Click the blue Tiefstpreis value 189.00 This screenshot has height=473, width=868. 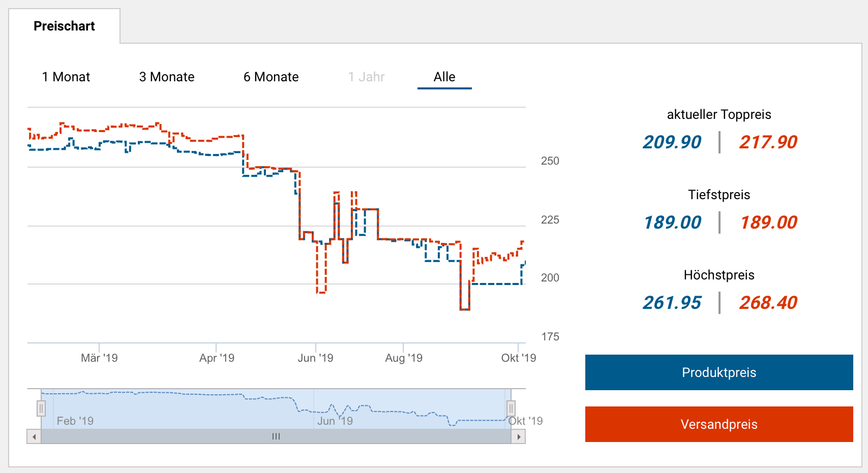(x=672, y=223)
